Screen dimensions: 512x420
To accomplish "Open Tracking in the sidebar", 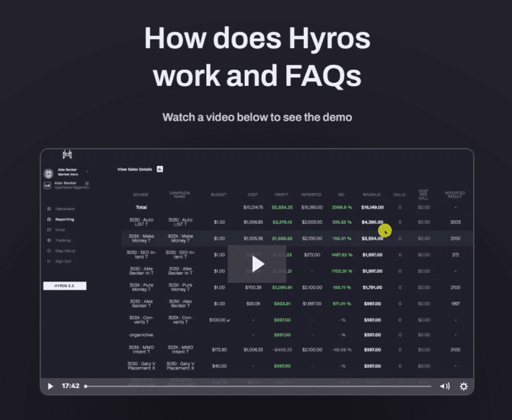I will [63, 240].
